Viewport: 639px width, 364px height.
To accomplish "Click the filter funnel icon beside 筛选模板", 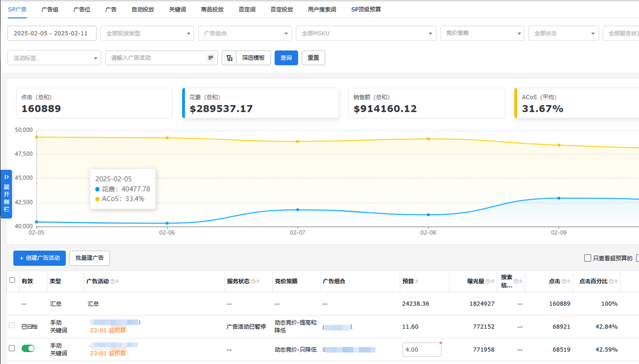I will pyautogui.click(x=229, y=58).
